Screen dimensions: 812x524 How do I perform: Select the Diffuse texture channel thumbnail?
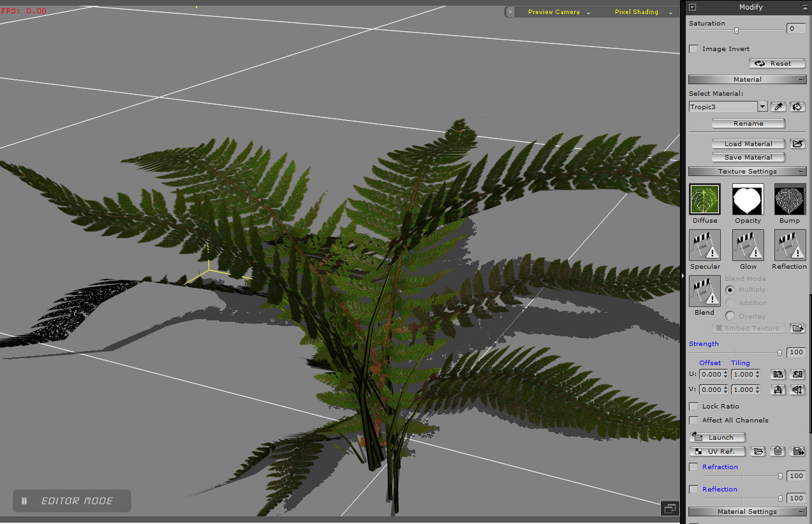[705, 199]
